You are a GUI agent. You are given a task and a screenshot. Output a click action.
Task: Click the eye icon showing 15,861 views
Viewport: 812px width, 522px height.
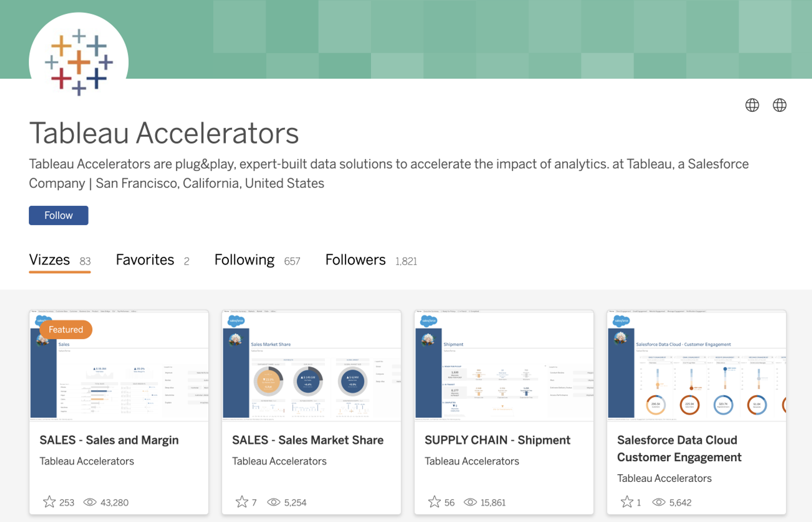pos(470,502)
